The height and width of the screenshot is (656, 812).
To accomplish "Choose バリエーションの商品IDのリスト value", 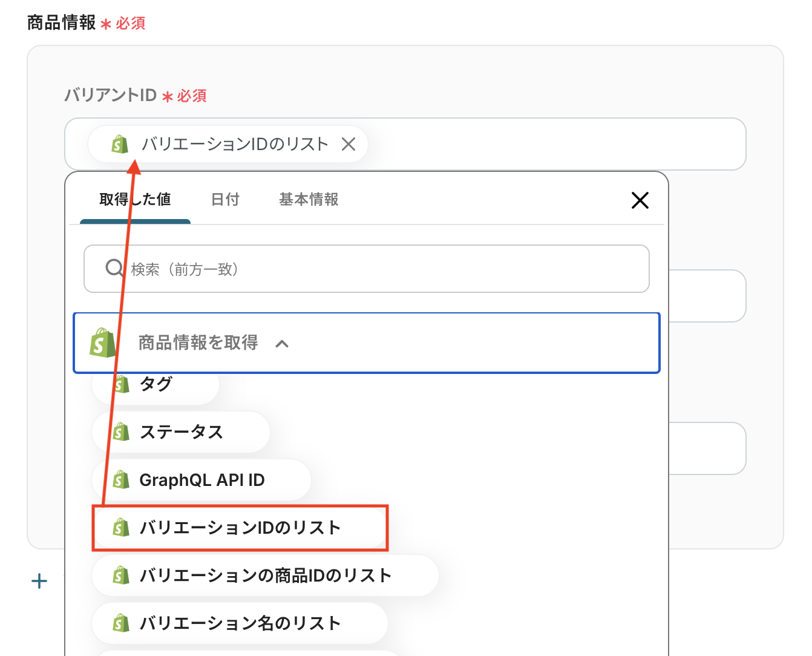I will [x=265, y=576].
